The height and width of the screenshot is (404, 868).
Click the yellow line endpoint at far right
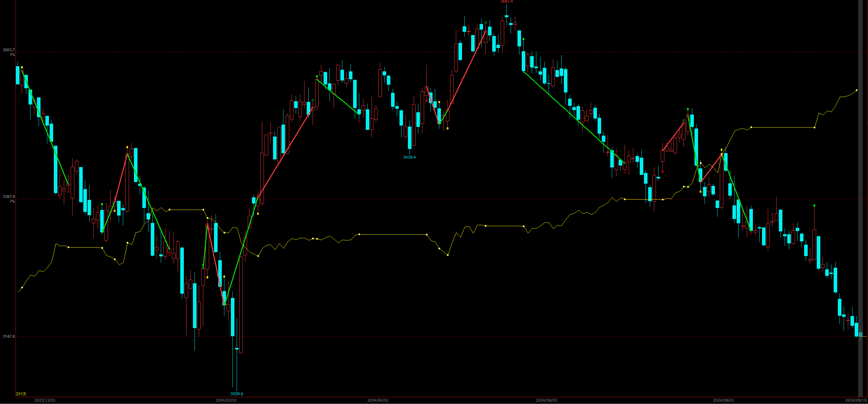tap(857, 91)
